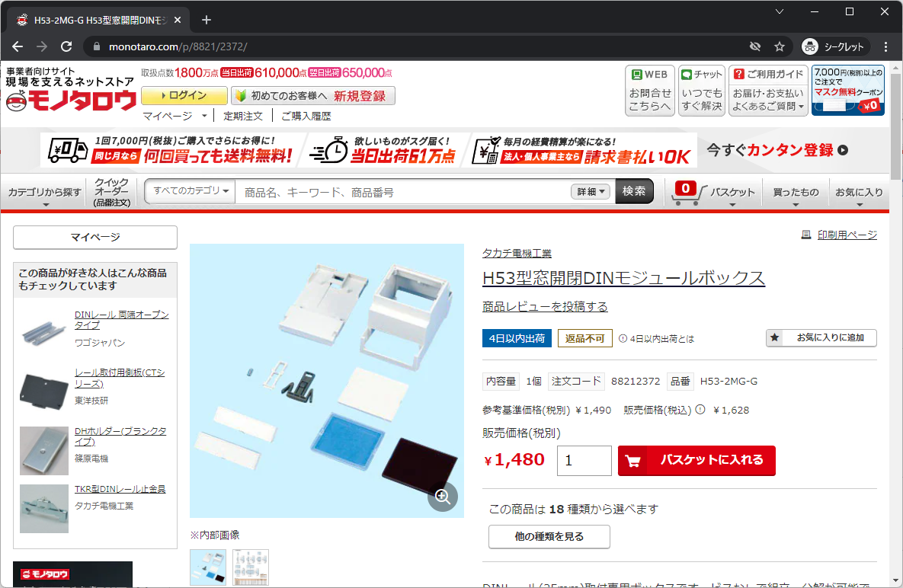Click the mask free coupon banner
Image resolution: width=903 pixels, height=588 pixels.
[847, 91]
